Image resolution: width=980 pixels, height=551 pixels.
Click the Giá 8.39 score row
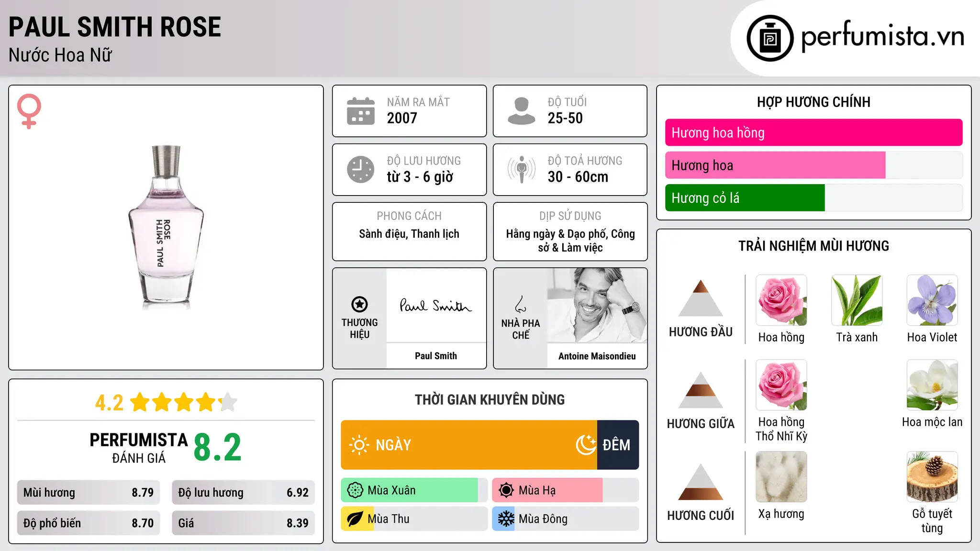(243, 523)
